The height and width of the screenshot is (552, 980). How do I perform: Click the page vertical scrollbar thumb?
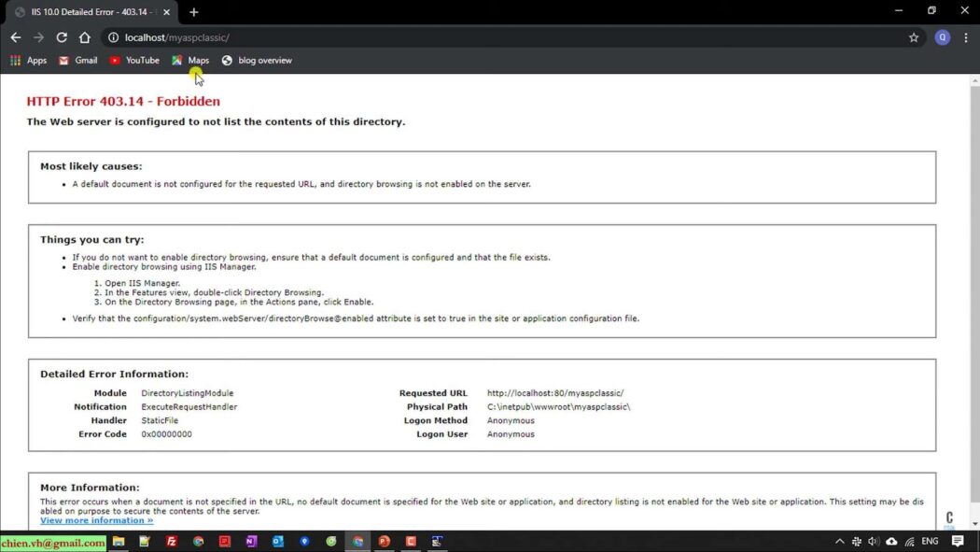pyautogui.click(x=975, y=294)
